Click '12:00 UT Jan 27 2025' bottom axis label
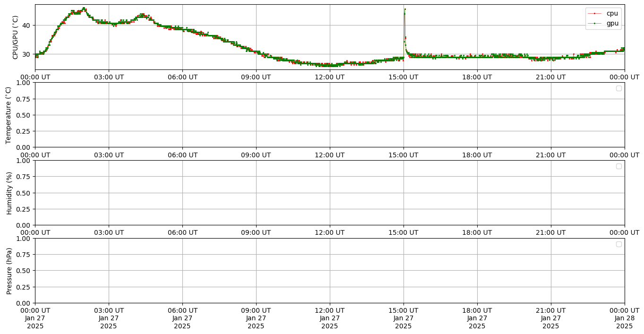 pos(330,318)
